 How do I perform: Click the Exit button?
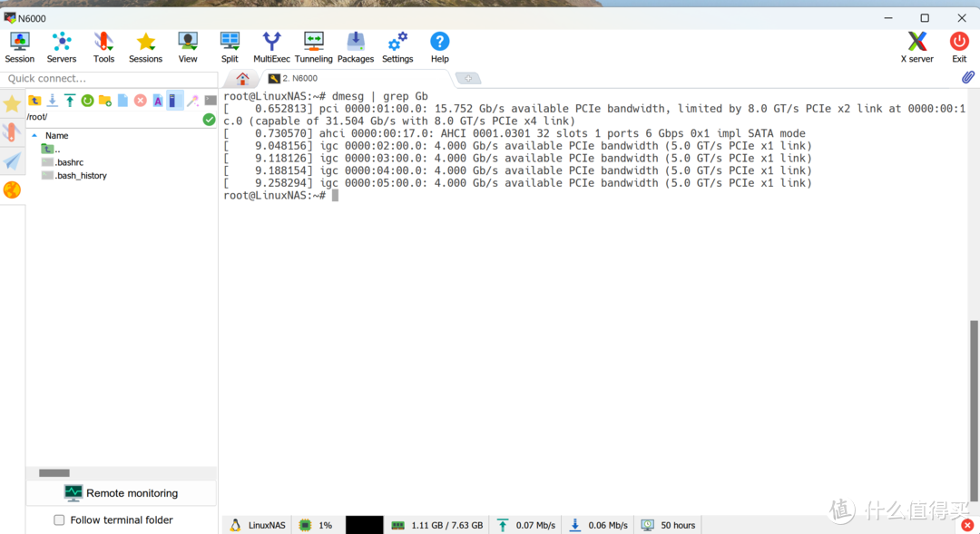click(959, 46)
